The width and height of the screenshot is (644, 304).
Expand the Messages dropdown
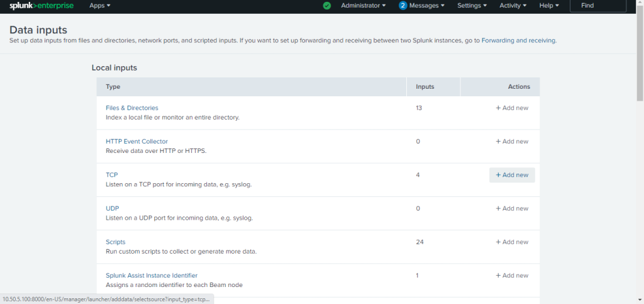point(427,6)
